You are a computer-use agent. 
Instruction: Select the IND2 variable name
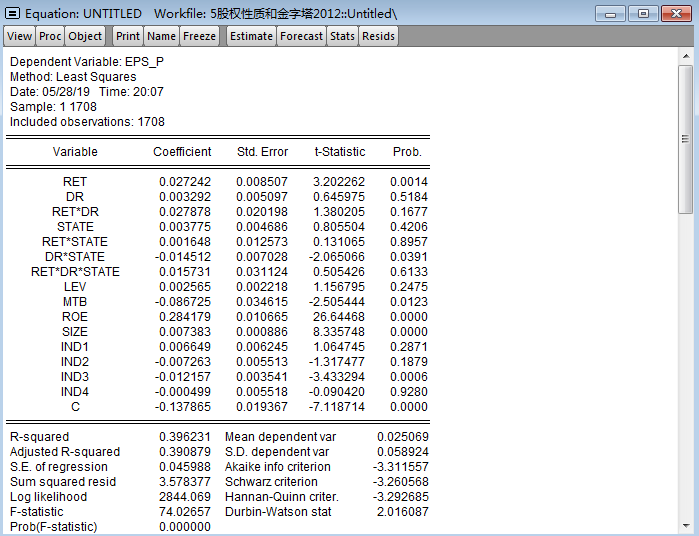75,362
